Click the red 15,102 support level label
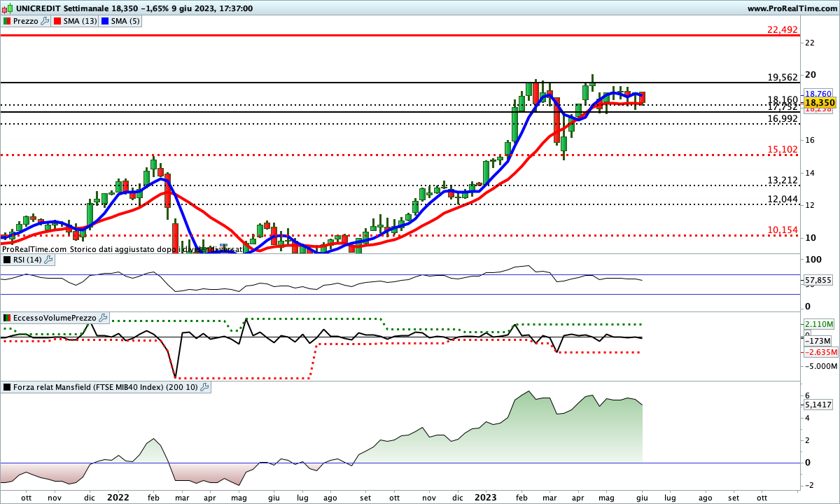The height and width of the screenshot is (504, 840). 783,150
